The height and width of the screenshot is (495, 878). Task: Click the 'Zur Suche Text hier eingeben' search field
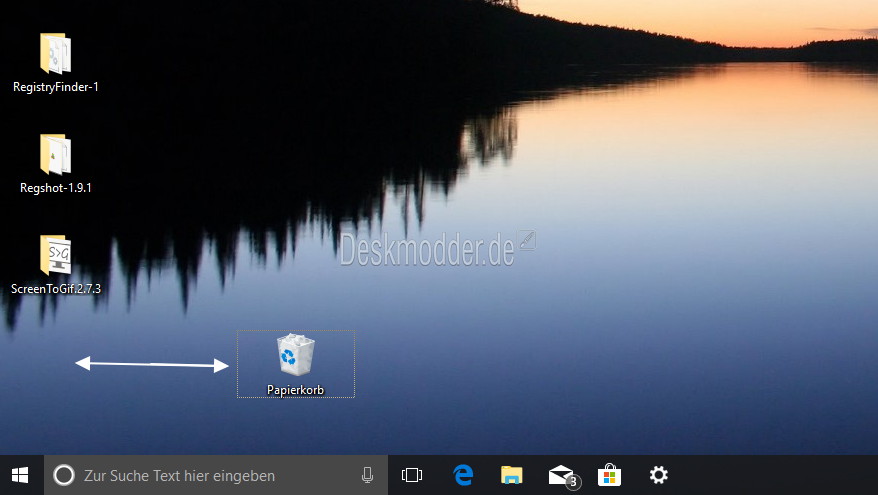click(x=216, y=475)
